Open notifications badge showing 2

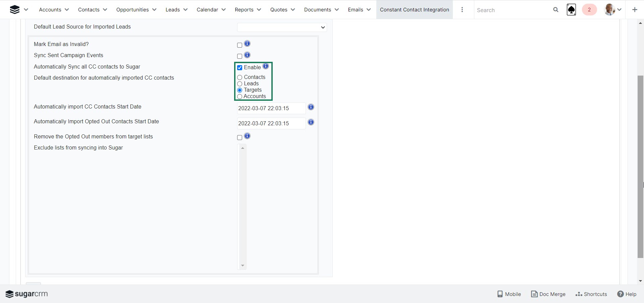589,10
